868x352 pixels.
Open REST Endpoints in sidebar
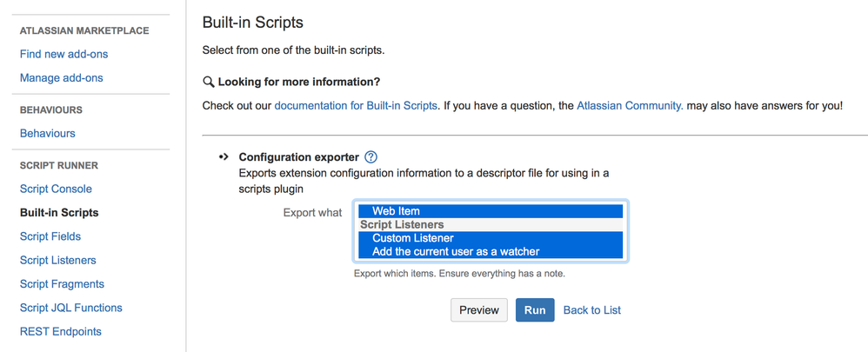pos(61,332)
